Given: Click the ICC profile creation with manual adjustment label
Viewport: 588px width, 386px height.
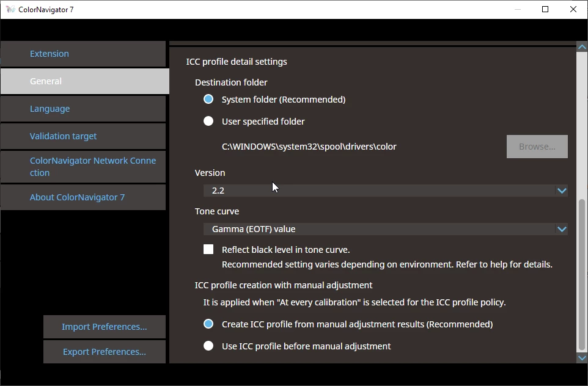Looking at the screenshot, I should [284, 285].
